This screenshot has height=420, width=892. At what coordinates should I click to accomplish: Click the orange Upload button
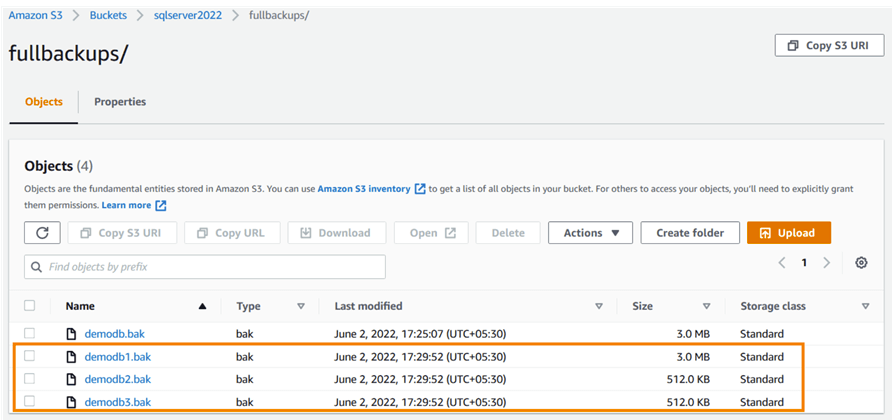point(789,233)
